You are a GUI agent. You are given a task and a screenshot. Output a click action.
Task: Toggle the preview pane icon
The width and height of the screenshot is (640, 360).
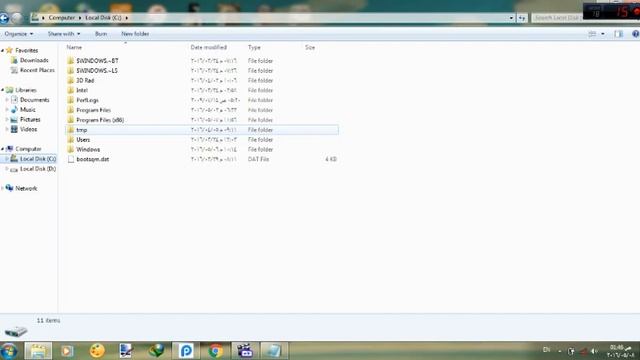point(619,34)
